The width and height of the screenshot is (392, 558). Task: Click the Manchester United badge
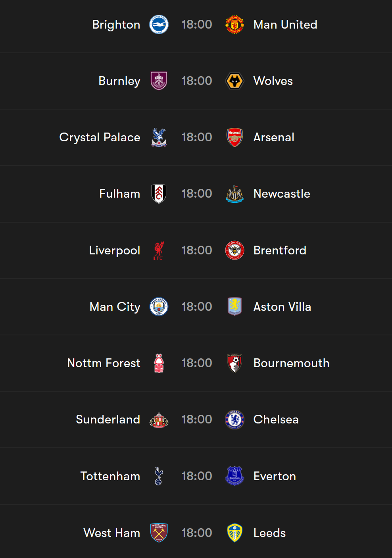pyautogui.click(x=234, y=25)
